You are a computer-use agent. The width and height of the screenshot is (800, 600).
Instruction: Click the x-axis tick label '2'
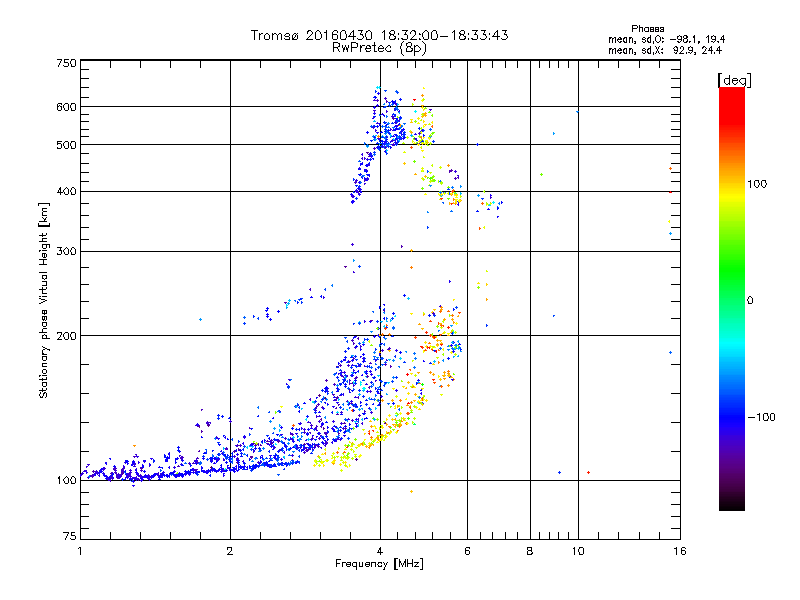pyautogui.click(x=230, y=551)
